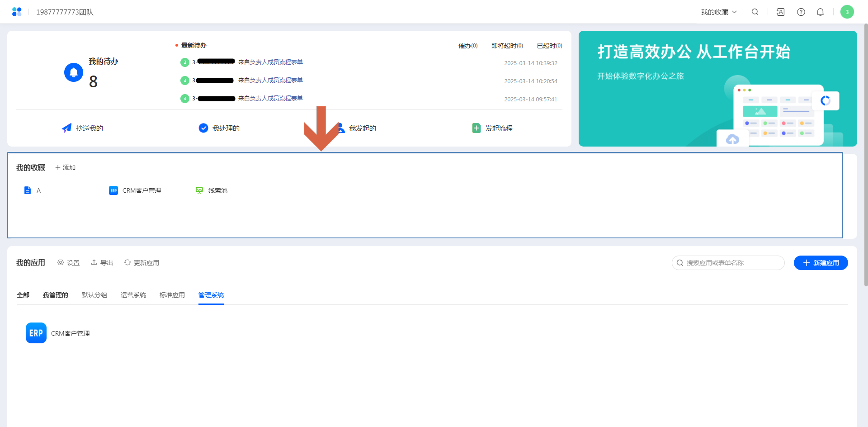Focus the 搜索应用或表单名称 search field

(732, 263)
